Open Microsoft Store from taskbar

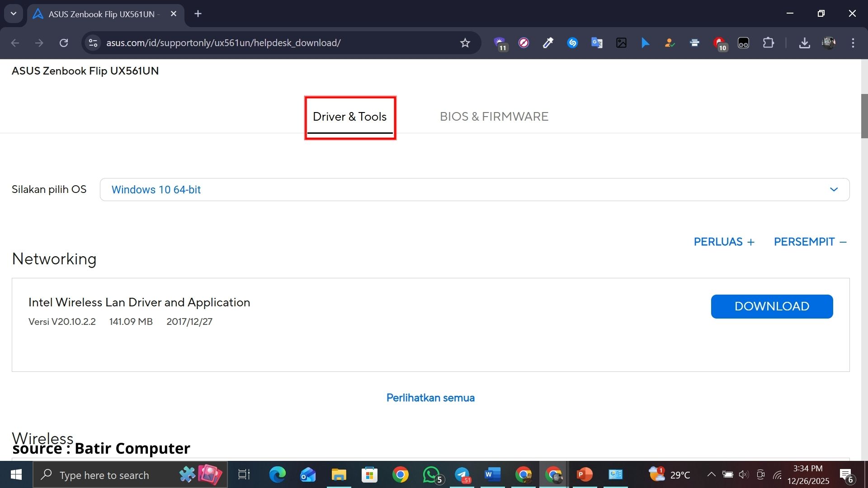point(369,475)
